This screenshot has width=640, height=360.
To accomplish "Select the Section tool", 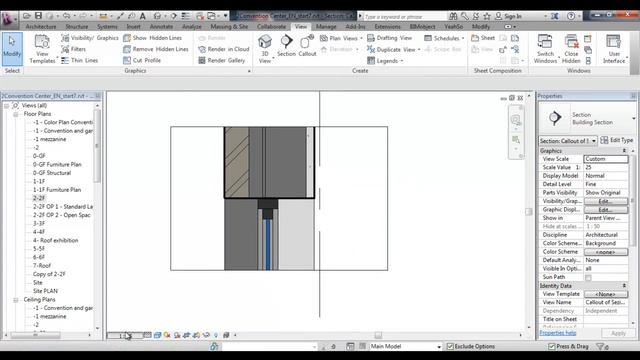I will (286, 46).
